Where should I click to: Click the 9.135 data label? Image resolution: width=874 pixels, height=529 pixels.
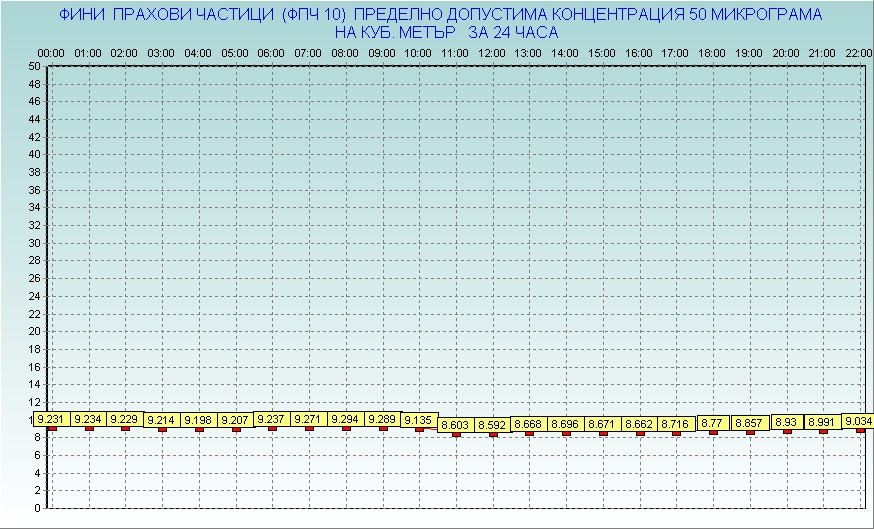pyautogui.click(x=419, y=420)
